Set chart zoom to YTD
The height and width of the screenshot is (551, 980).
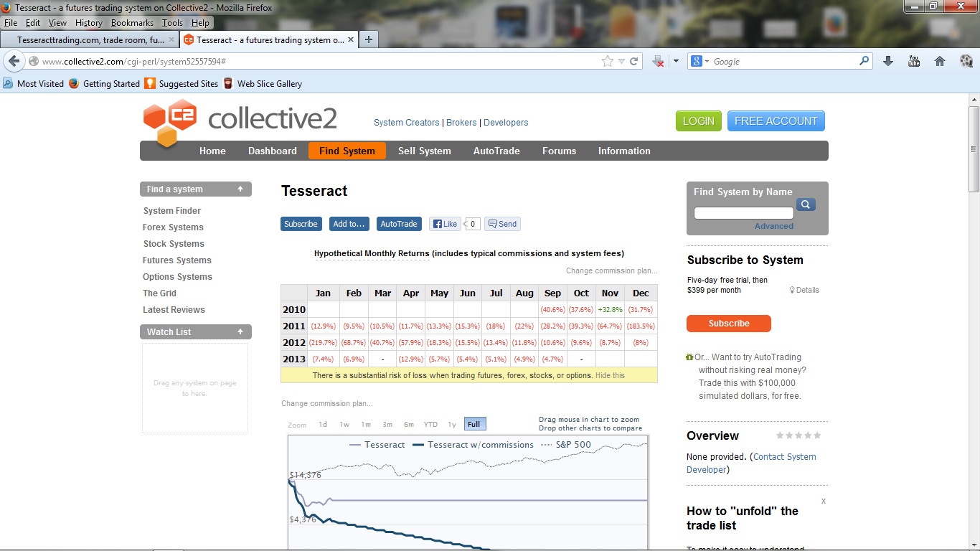tap(430, 424)
